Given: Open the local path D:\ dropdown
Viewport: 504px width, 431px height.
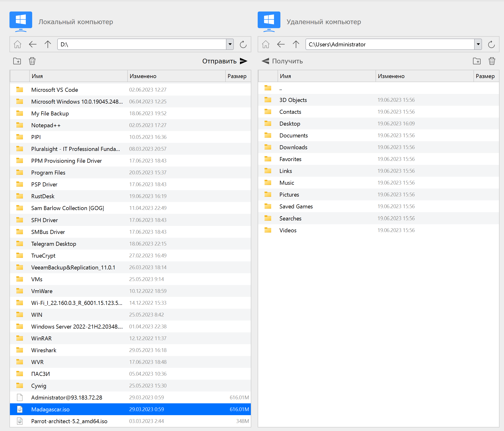Looking at the screenshot, I should click(x=230, y=44).
